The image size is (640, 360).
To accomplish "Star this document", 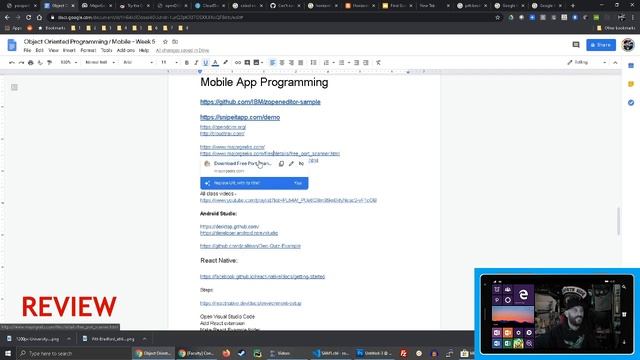I will 165,42.
